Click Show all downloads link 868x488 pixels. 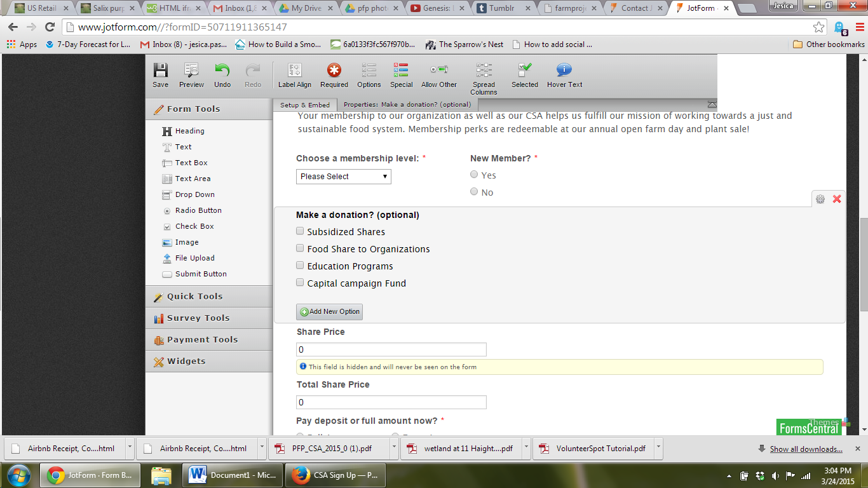pyautogui.click(x=806, y=449)
